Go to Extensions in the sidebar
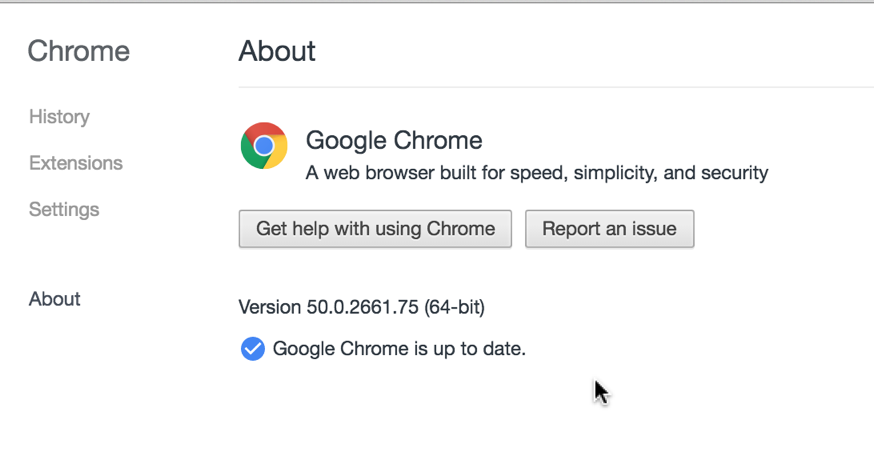Viewport: 874px width, 456px height. click(75, 163)
